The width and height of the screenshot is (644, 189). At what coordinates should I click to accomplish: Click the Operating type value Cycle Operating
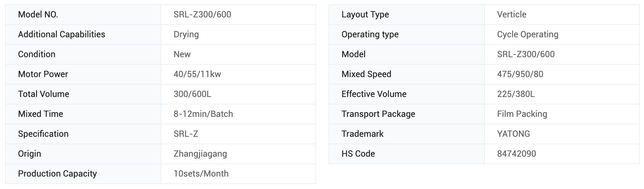[x=528, y=35]
